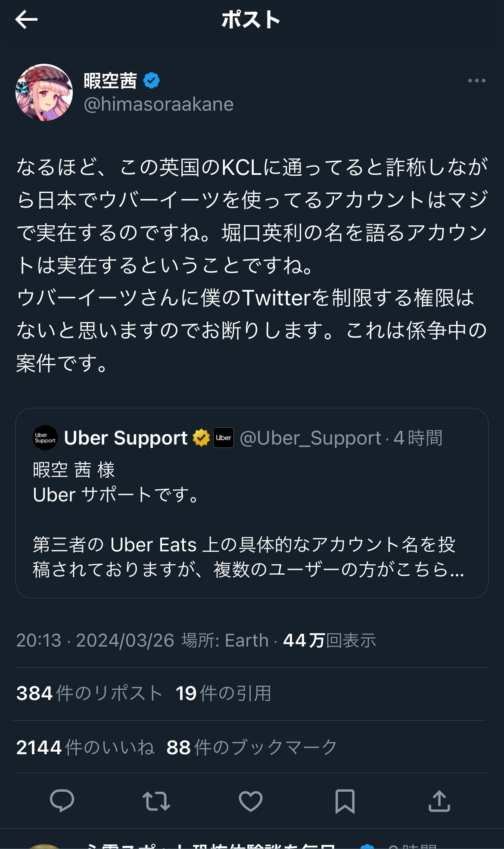Open the 88件のブックマーク count
The width and height of the screenshot is (504, 849).
252,747
